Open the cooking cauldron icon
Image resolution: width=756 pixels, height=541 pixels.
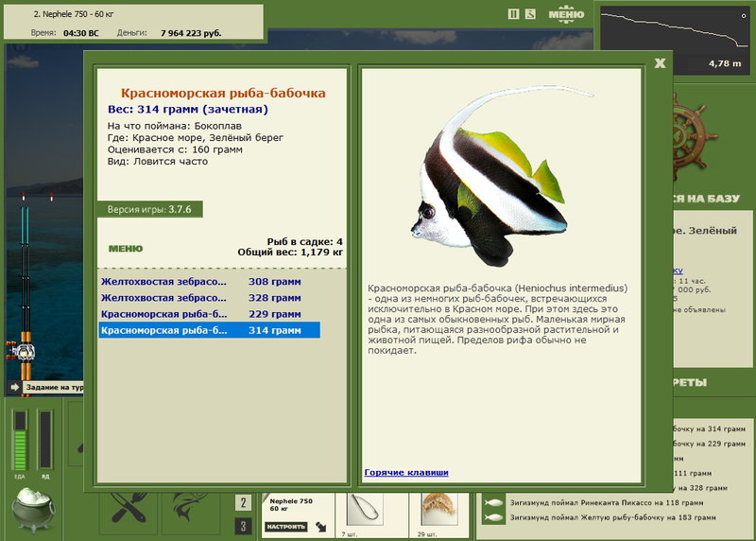pos(33,509)
